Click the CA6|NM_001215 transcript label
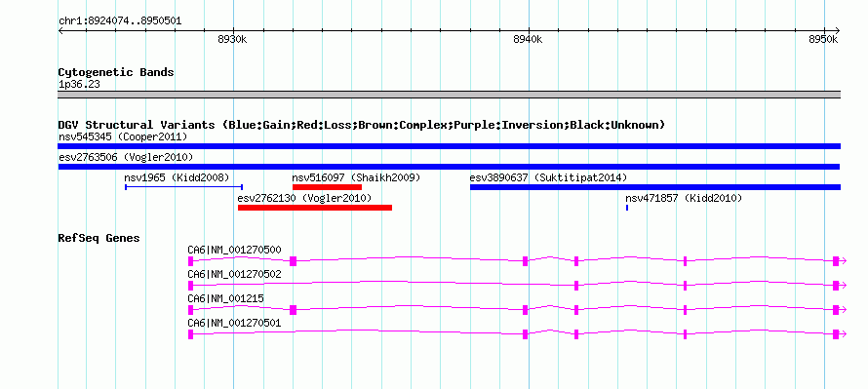Viewport: 868px width, 389px height. click(226, 298)
